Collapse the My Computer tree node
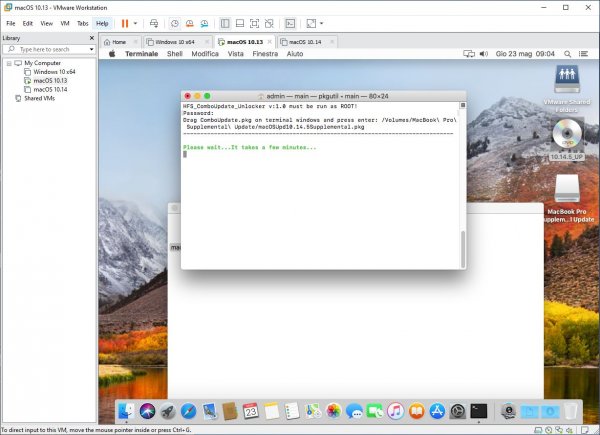Viewport: 600px width, 435px height. [x=7, y=63]
